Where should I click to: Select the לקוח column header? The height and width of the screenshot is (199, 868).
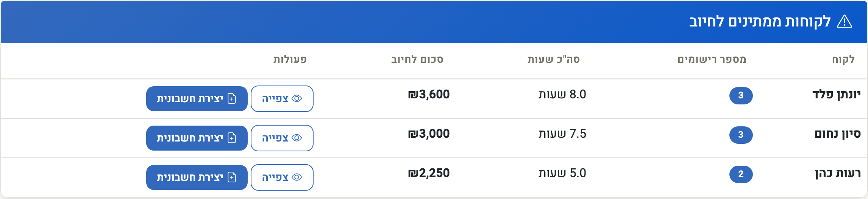pos(843,59)
